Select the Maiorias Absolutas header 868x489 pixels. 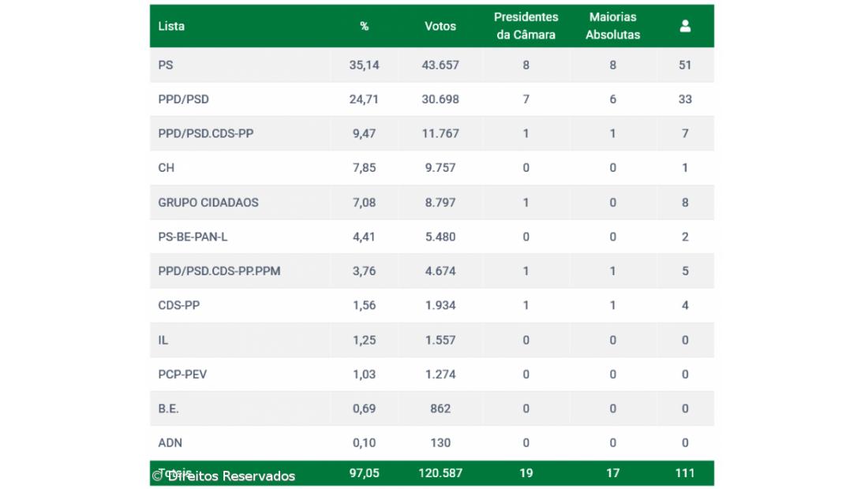point(612,25)
